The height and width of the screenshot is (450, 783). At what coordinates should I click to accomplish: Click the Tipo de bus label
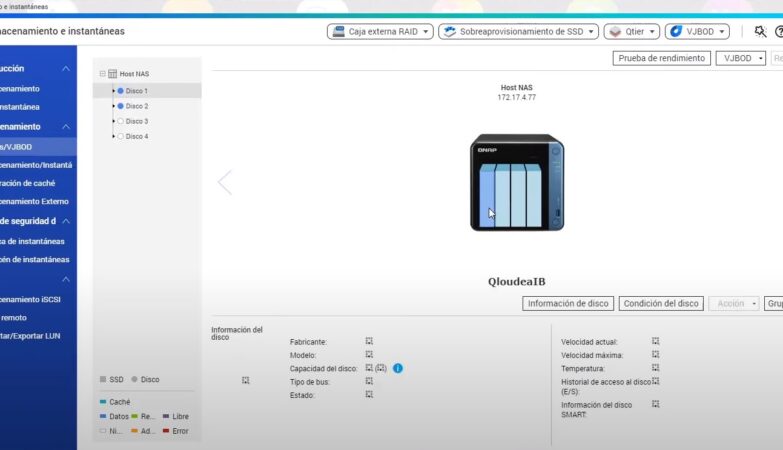(310, 382)
